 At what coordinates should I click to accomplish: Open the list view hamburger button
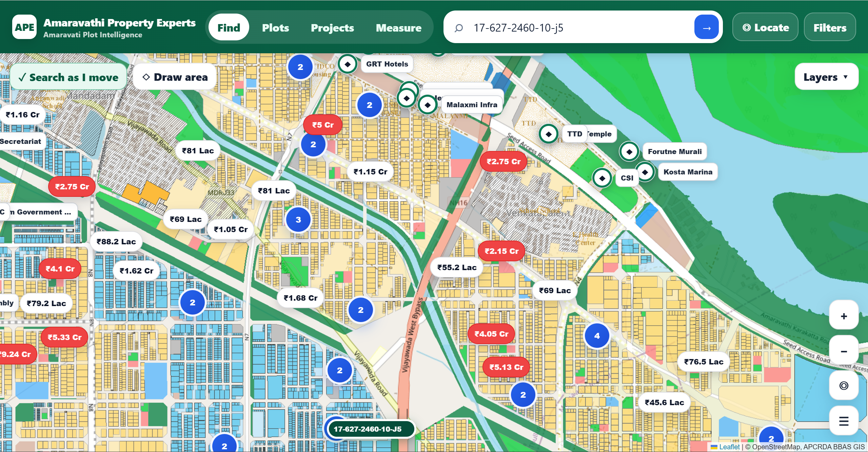point(844,421)
